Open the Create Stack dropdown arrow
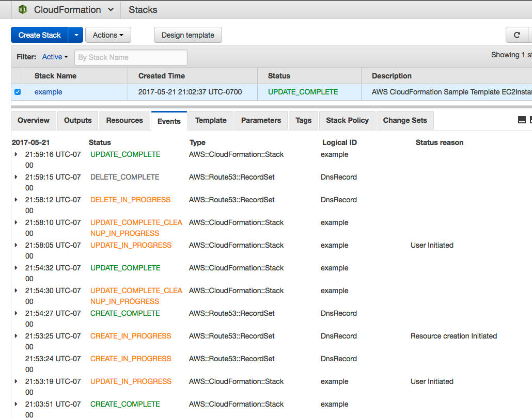Viewport: 532px width, 418px height. point(76,35)
